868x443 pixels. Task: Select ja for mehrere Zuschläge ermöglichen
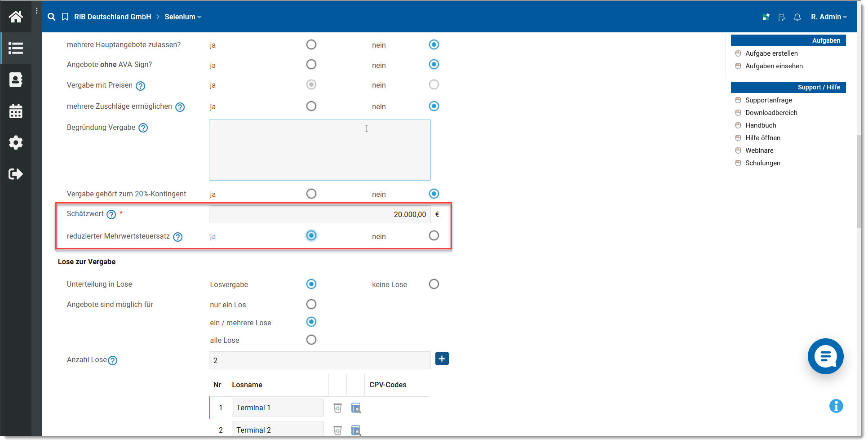pyautogui.click(x=311, y=106)
